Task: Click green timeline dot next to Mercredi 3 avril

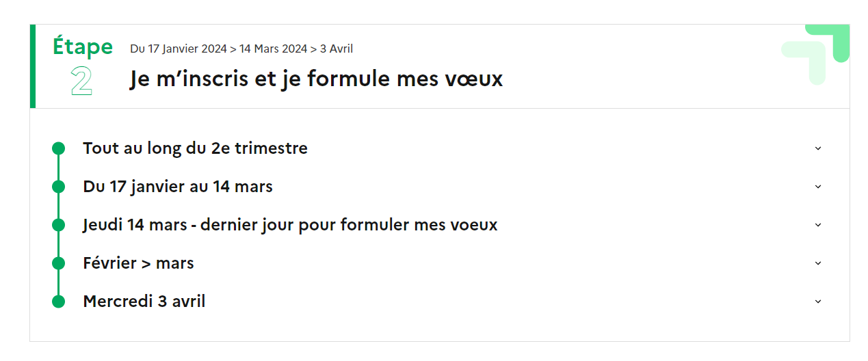Action: click(x=58, y=302)
